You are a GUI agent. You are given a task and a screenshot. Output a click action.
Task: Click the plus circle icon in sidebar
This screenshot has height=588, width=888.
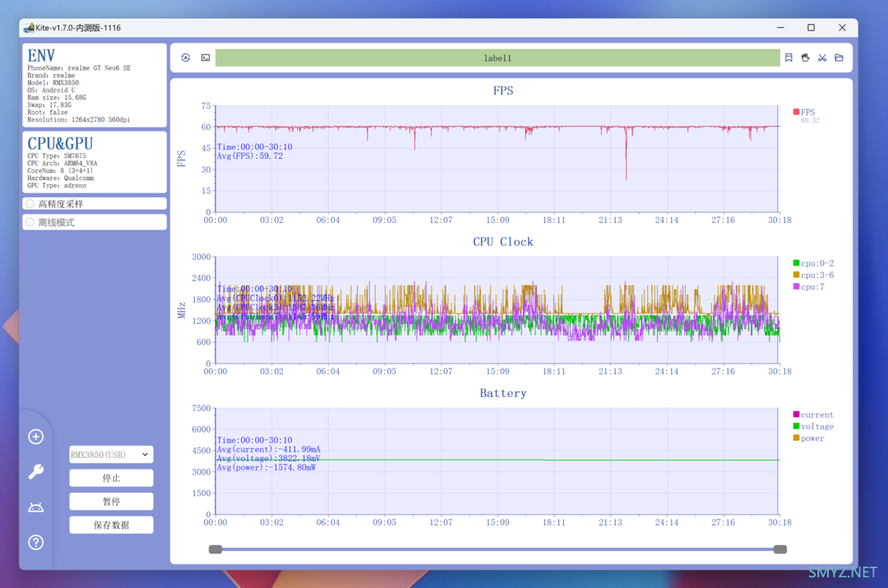tap(36, 437)
